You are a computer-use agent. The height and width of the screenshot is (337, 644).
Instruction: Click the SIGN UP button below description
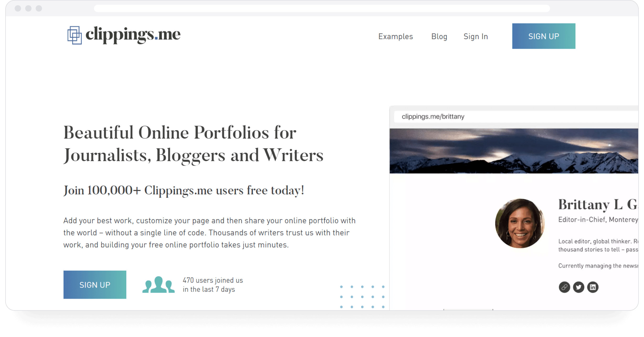[x=95, y=285]
